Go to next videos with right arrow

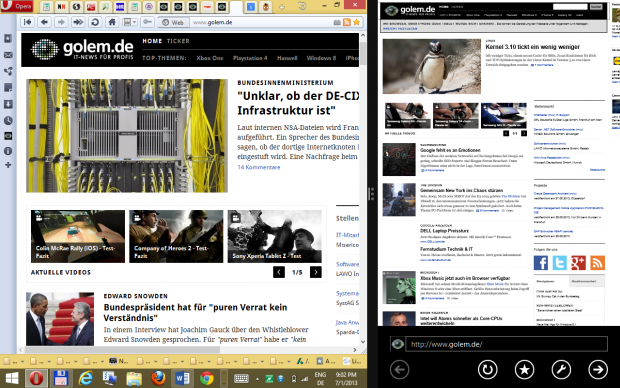click(x=316, y=272)
